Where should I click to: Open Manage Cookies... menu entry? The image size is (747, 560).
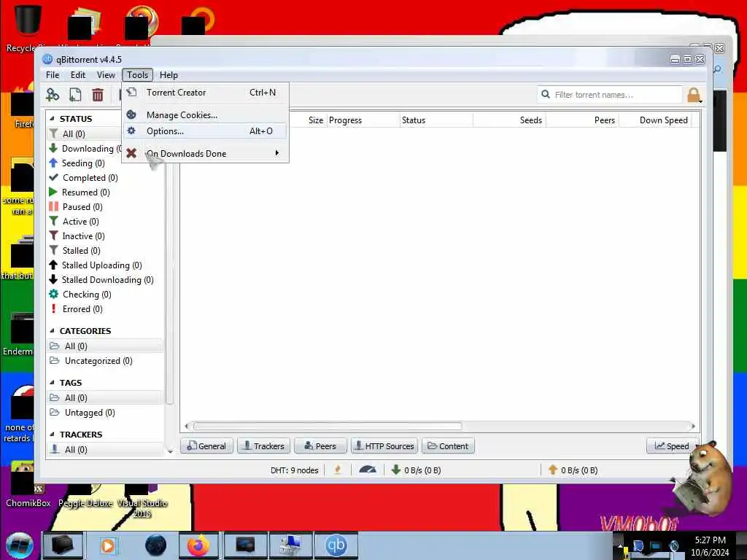click(205, 114)
